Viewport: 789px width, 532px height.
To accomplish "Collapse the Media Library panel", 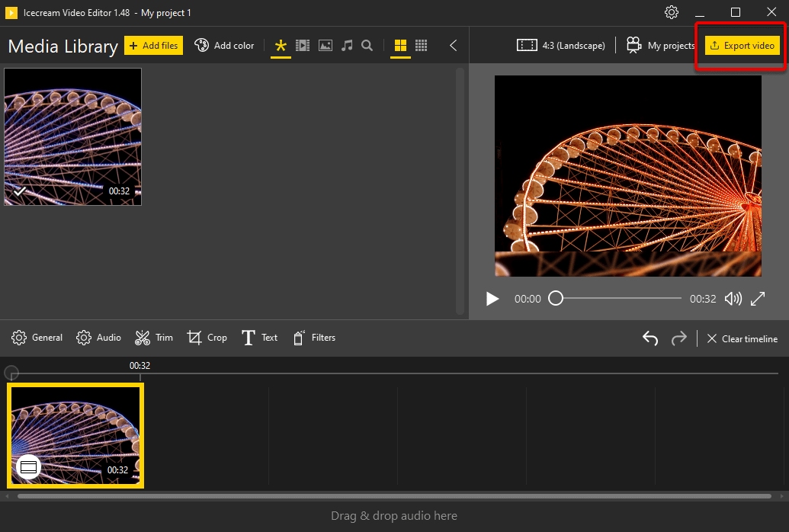I will [454, 46].
